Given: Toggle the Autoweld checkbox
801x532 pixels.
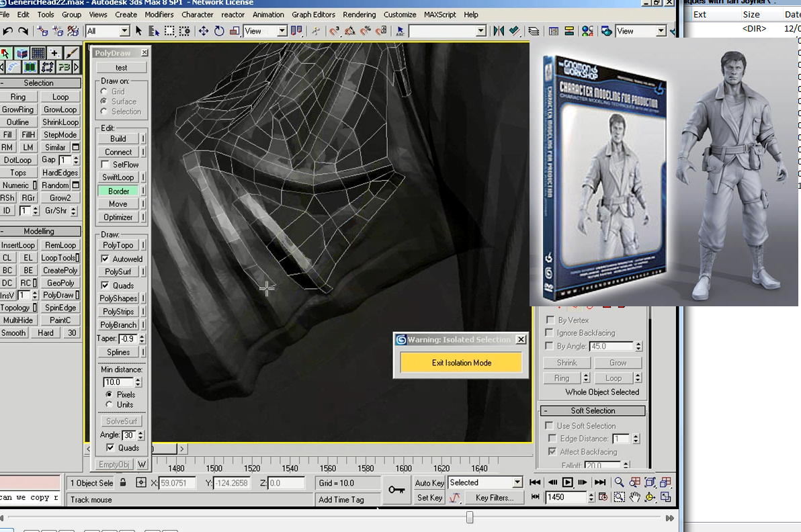Looking at the screenshot, I should pyautogui.click(x=106, y=259).
